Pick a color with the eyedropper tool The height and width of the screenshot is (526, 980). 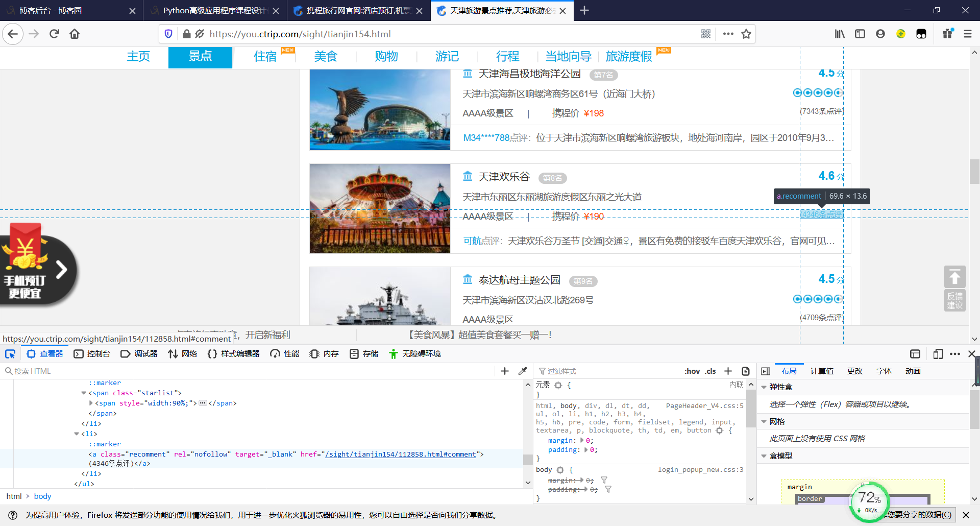523,371
